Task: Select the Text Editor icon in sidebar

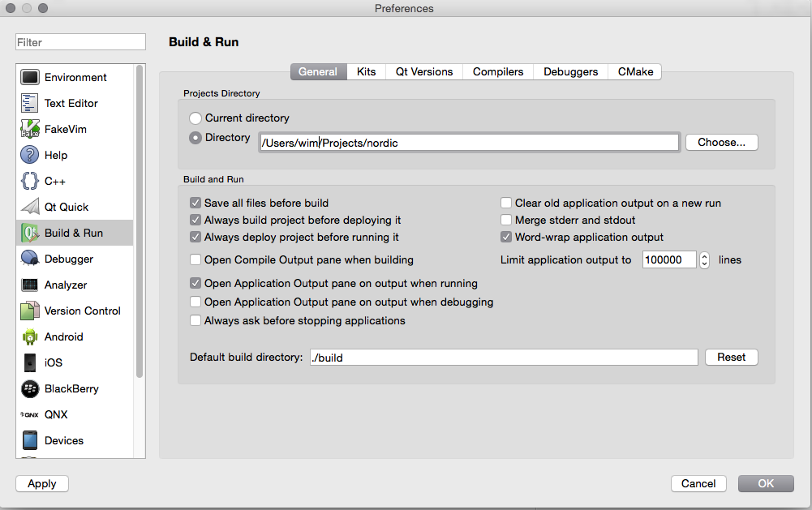Action: [x=29, y=103]
